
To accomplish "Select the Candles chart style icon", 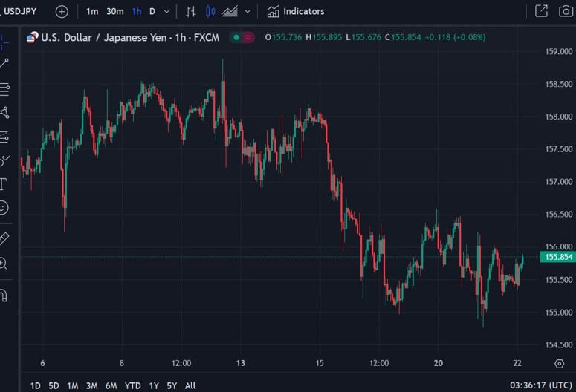I will [210, 12].
